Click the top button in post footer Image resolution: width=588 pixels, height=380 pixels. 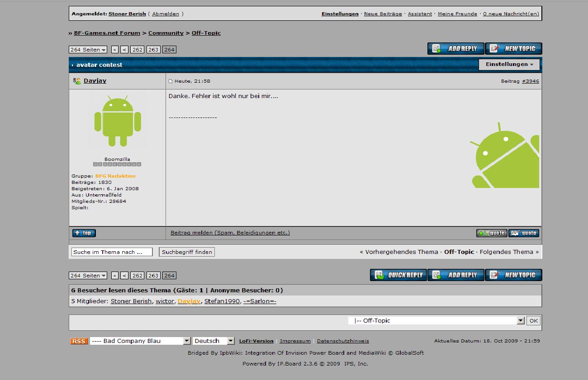click(x=84, y=233)
